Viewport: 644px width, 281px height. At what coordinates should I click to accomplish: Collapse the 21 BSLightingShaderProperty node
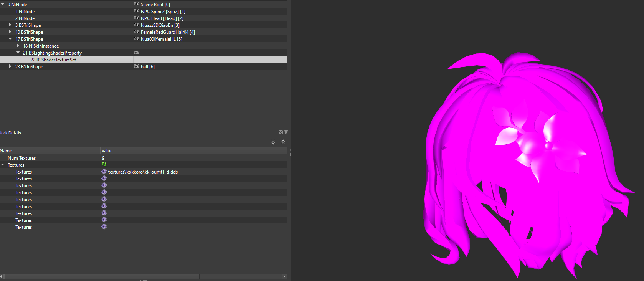18,53
